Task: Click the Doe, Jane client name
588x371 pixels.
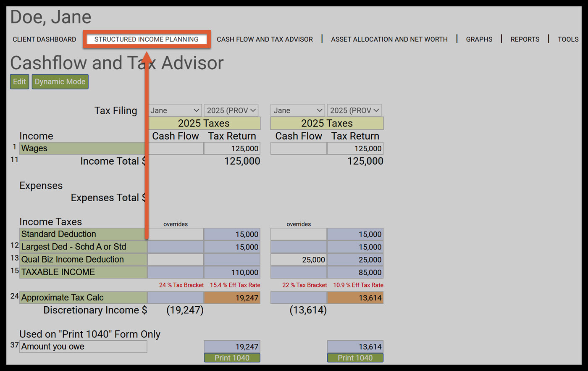Action: point(51,17)
